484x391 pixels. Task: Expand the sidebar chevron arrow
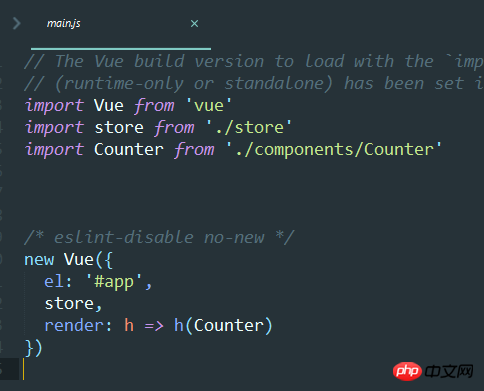pos(16,23)
